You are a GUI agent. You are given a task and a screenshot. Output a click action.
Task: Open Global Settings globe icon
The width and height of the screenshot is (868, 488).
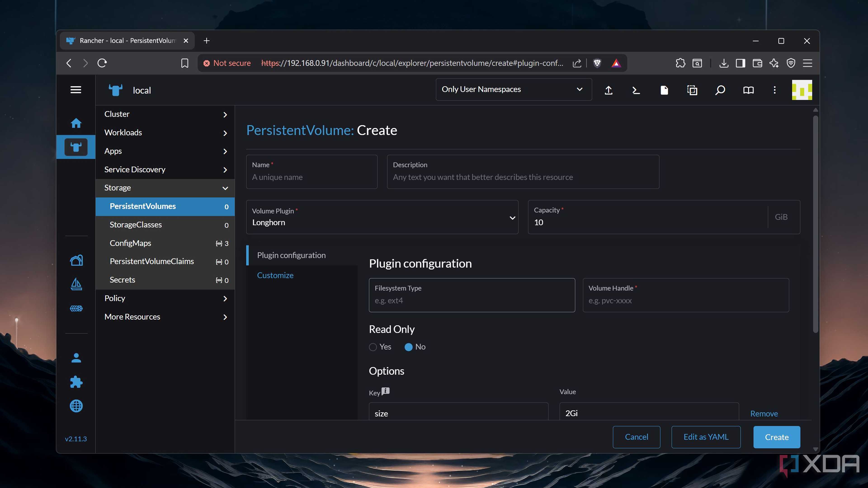pos(76,406)
